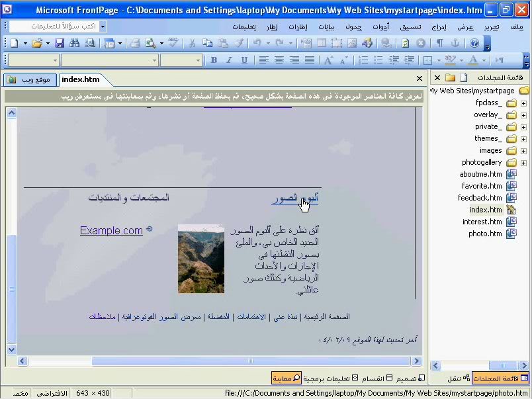Create a new folder in the folder list pane
This screenshot has height=399, width=532.
pos(450,77)
